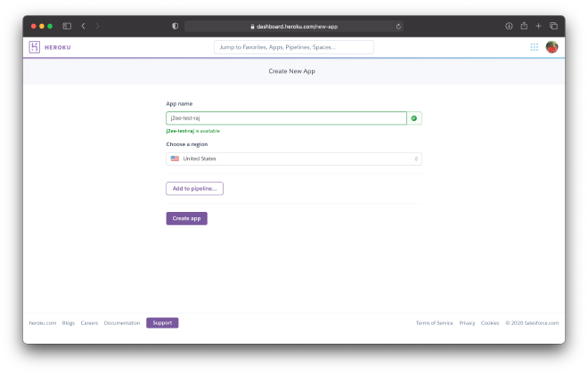Click the privacy shield icon

point(176,26)
